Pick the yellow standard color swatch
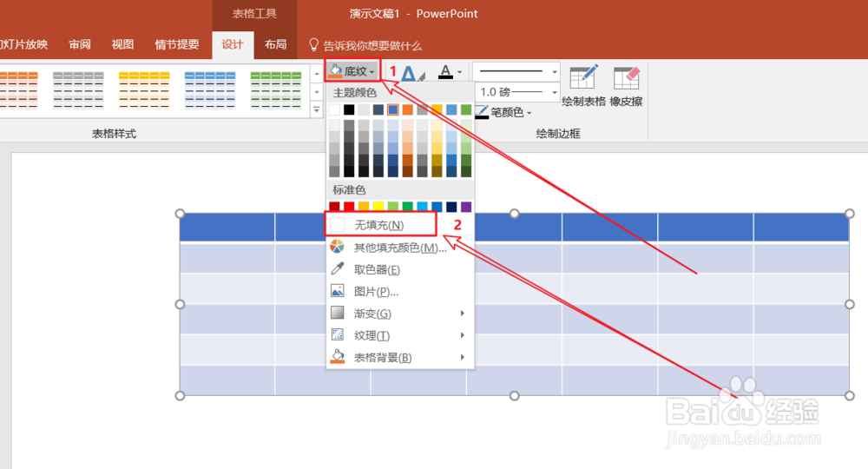This screenshot has height=469, width=868. pyautogui.click(x=378, y=207)
